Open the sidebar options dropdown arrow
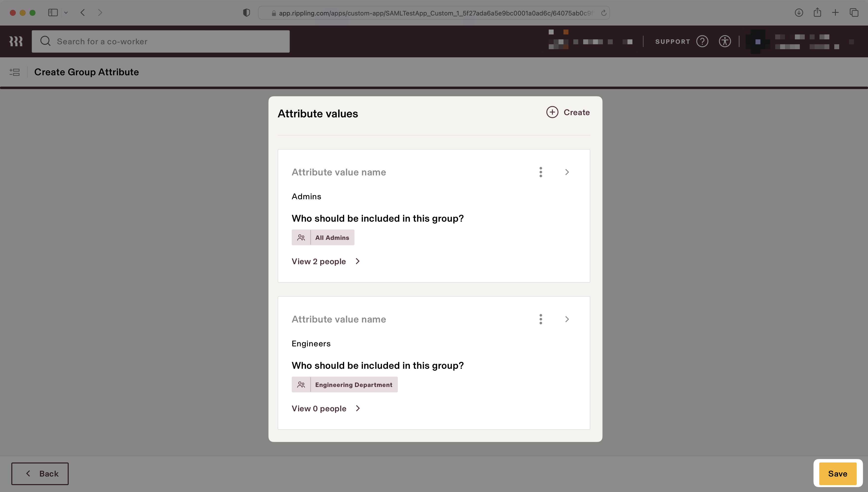This screenshot has width=868, height=492. 66,13
